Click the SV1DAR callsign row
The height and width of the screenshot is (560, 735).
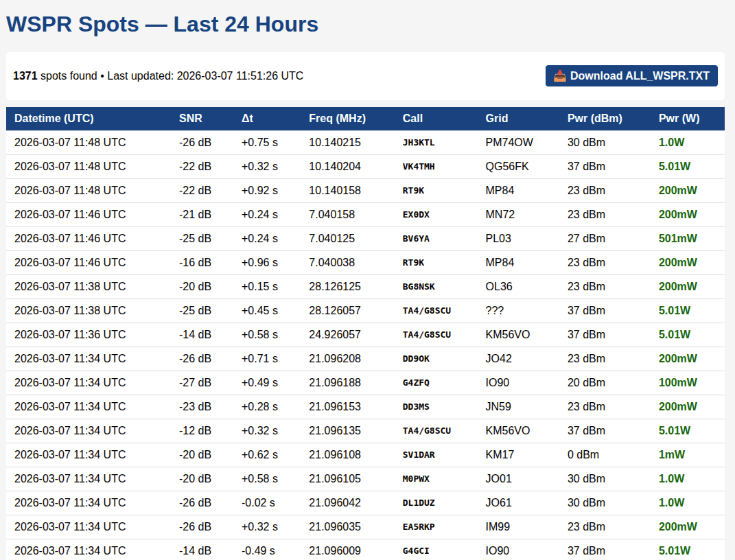click(419, 455)
